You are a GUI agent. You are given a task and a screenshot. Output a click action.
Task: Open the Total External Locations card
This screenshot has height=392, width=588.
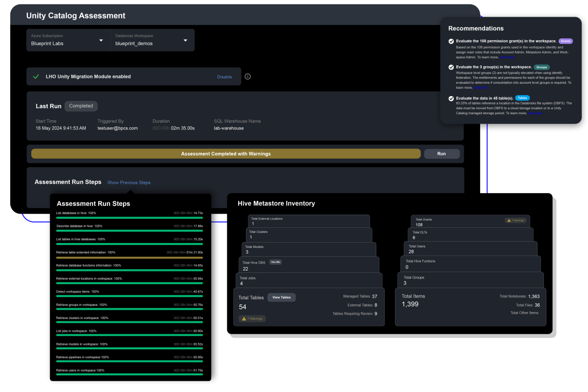[x=309, y=221]
